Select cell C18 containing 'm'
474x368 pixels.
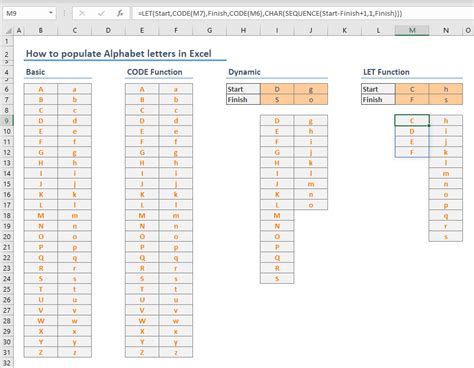(x=75, y=215)
